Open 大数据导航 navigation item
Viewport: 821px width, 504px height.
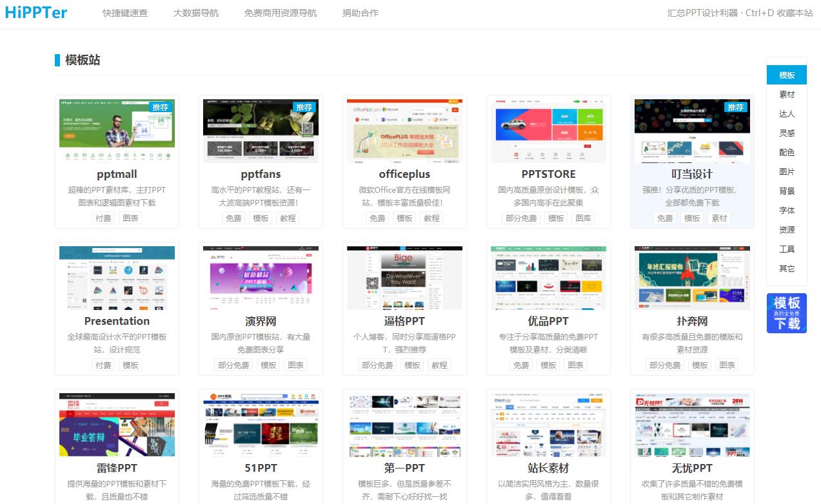click(196, 13)
